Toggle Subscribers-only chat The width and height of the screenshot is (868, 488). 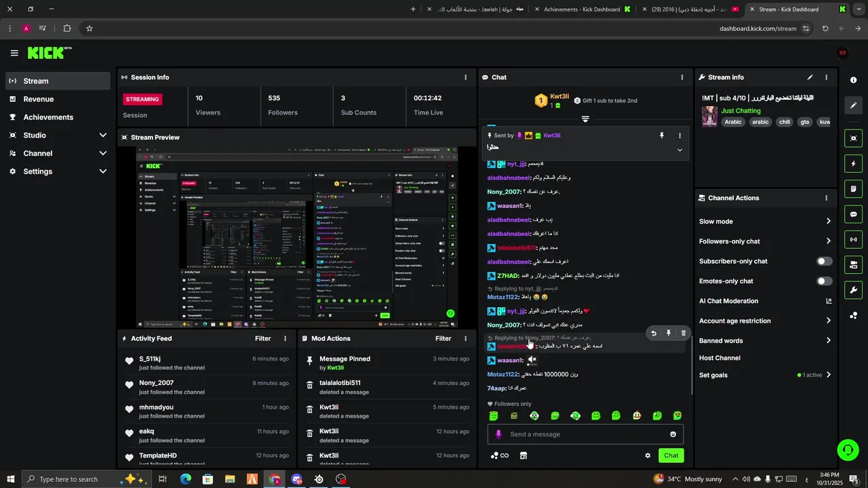[824, 261]
